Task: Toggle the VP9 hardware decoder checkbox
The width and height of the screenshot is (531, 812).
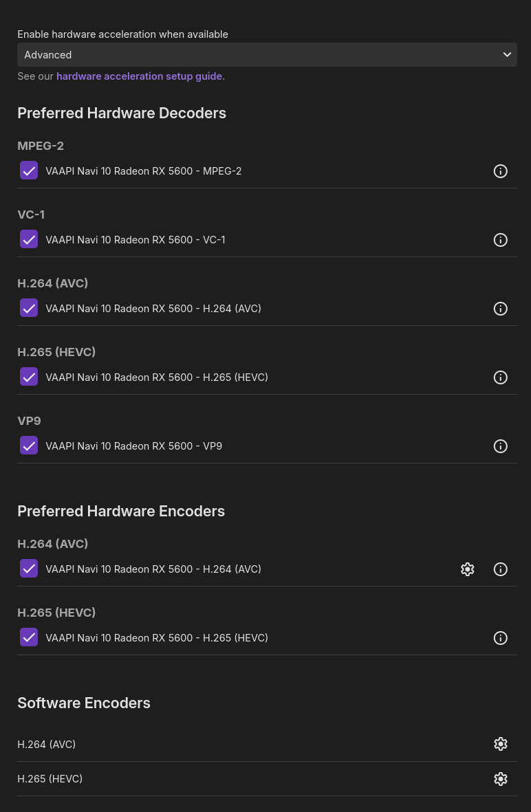Action: (29, 446)
